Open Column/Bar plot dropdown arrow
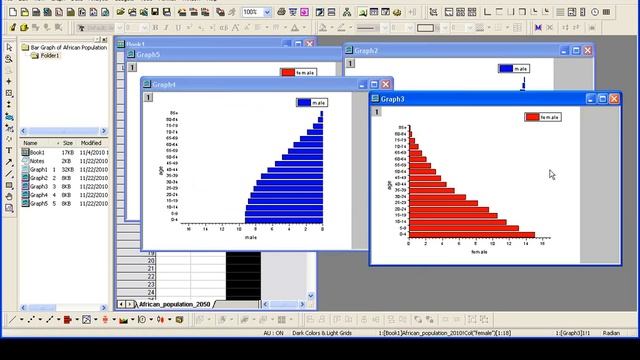This screenshot has width=640, height=360. pyautogui.click(x=77, y=320)
